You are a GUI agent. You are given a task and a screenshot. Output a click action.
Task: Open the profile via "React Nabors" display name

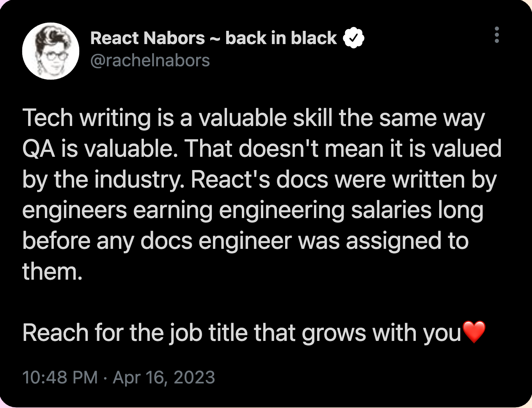click(147, 38)
